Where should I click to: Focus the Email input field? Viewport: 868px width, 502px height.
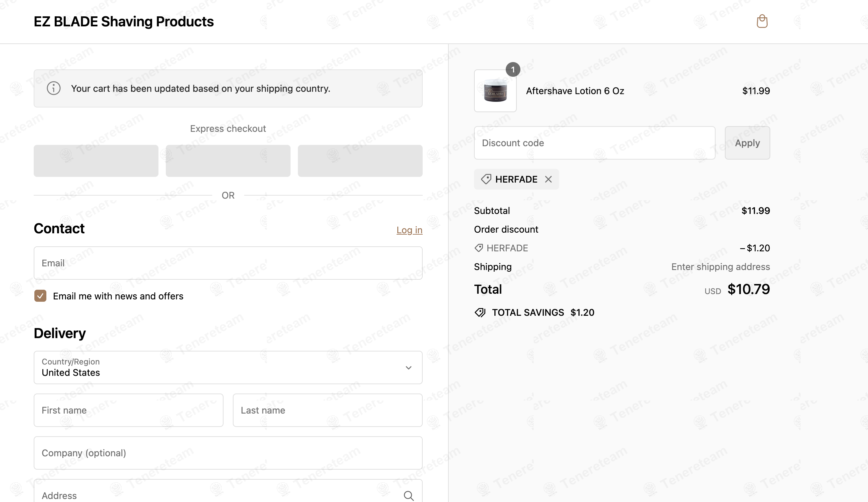tap(228, 263)
